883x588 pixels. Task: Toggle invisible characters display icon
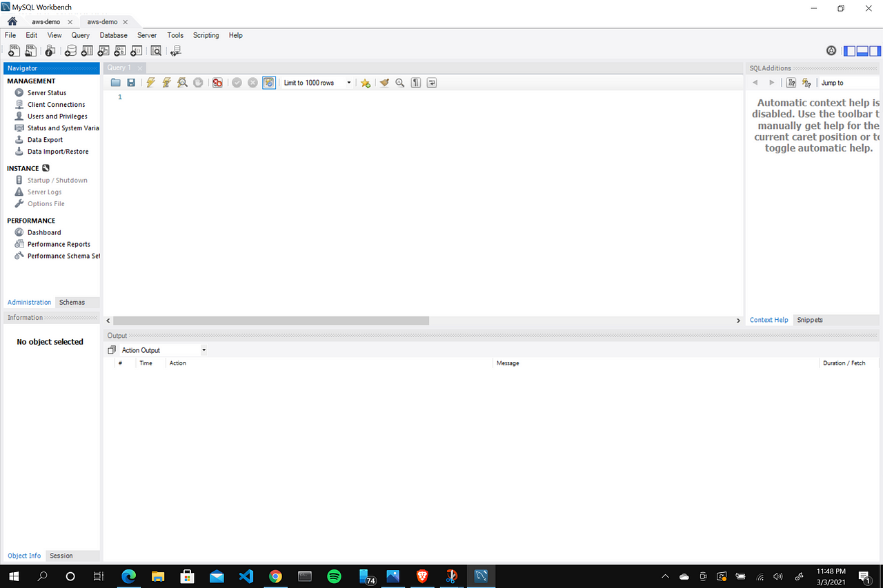point(416,83)
